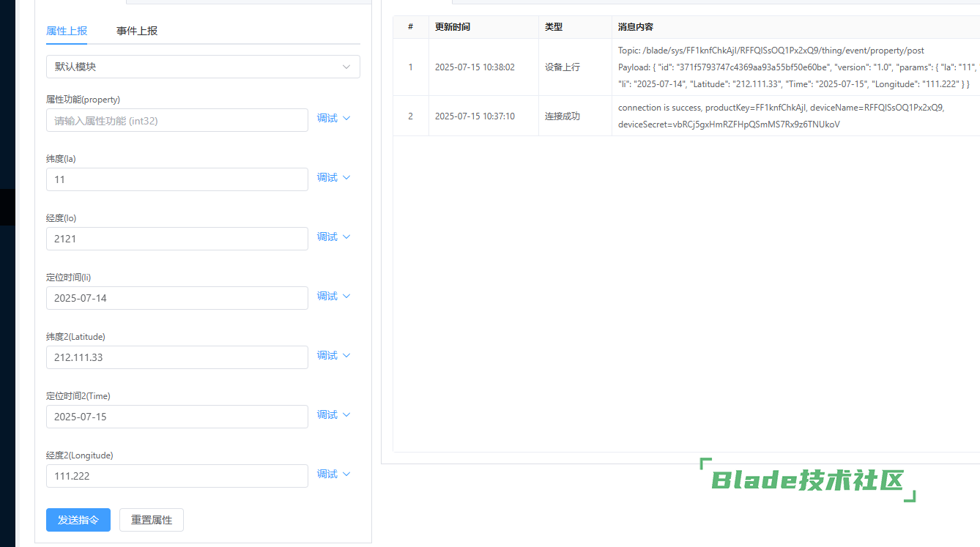
Task: Expand 调试 dropdown next to 属性功能(property)
Action: 334,119
